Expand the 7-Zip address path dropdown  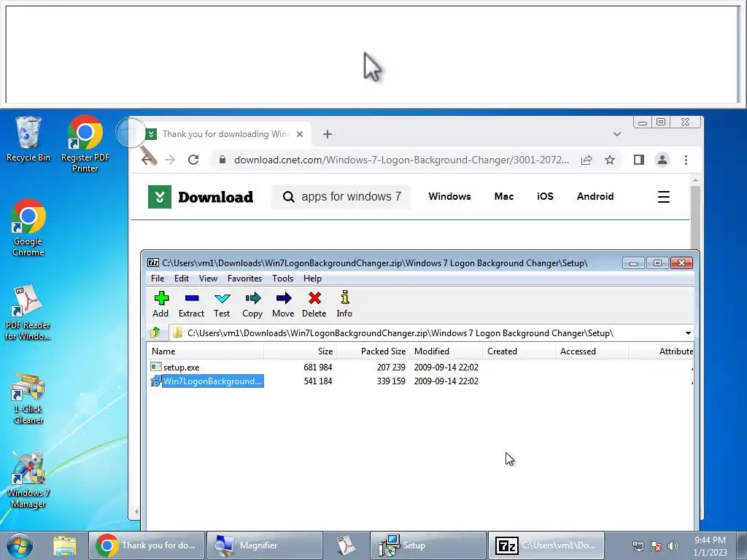[x=688, y=332]
